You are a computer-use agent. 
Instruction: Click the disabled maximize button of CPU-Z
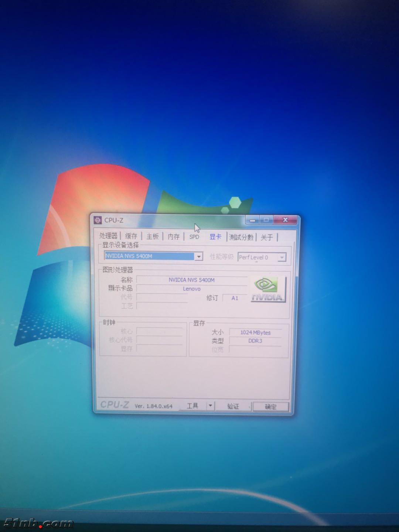266,220
